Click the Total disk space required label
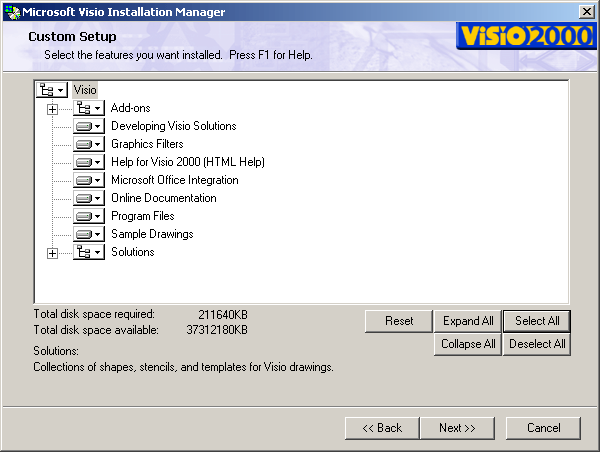 pos(94,314)
